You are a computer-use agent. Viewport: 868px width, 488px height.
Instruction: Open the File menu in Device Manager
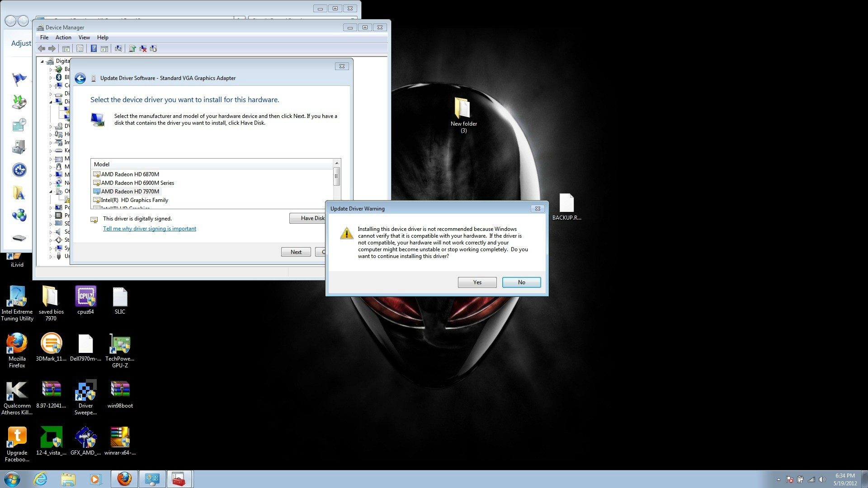pyautogui.click(x=44, y=38)
